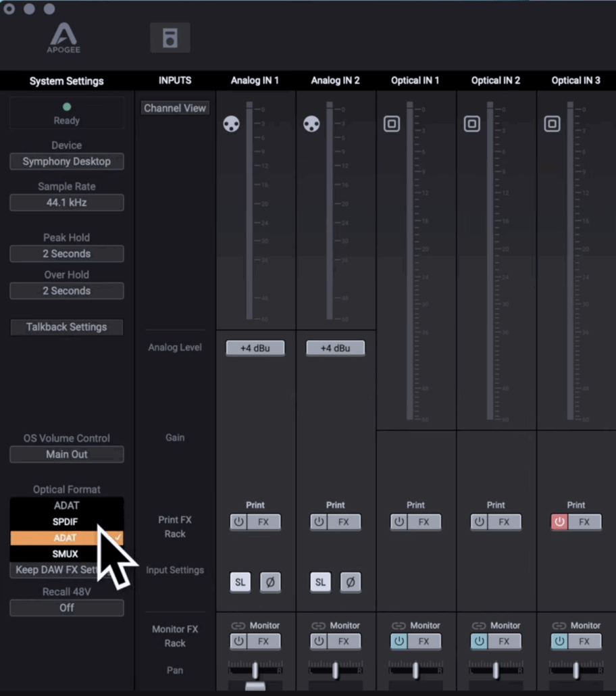
Task: Click the device icon in the top toolbar
Action: tap(170, 38)
